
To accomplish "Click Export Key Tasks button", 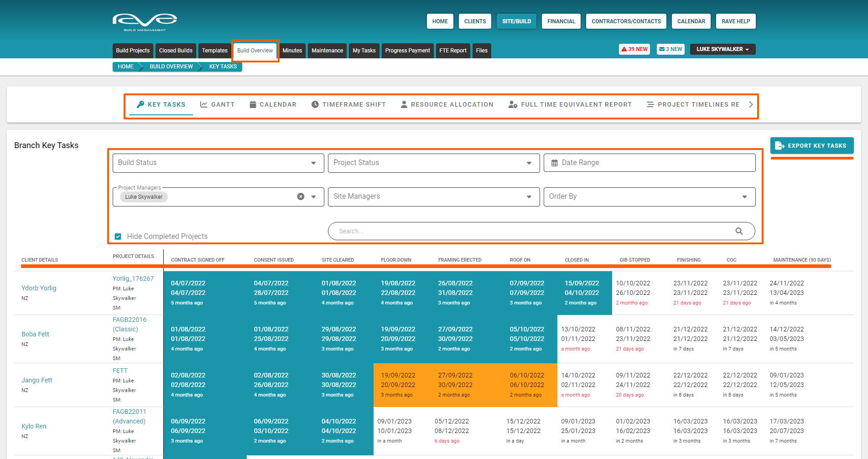I will tap(812, 146).
